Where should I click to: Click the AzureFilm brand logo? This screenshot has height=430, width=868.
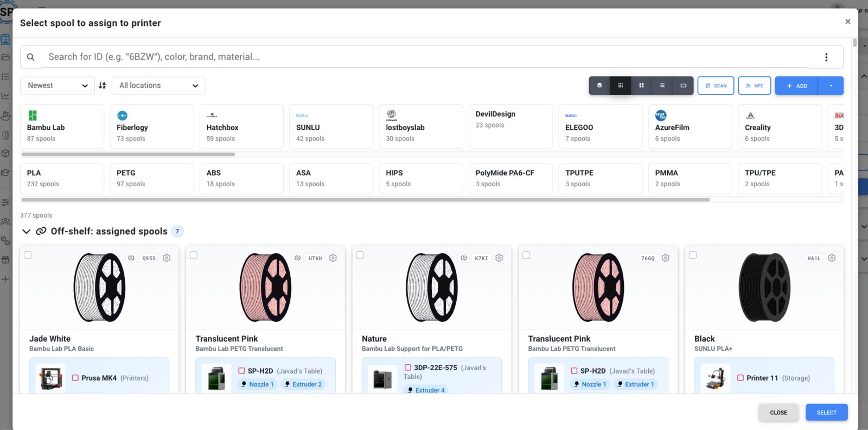(x=661, y=115)
